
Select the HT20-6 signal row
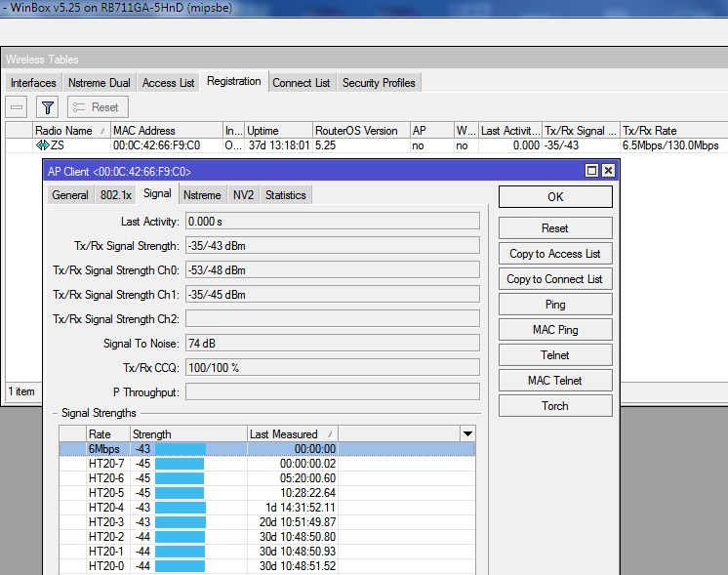tap(267, 478)
